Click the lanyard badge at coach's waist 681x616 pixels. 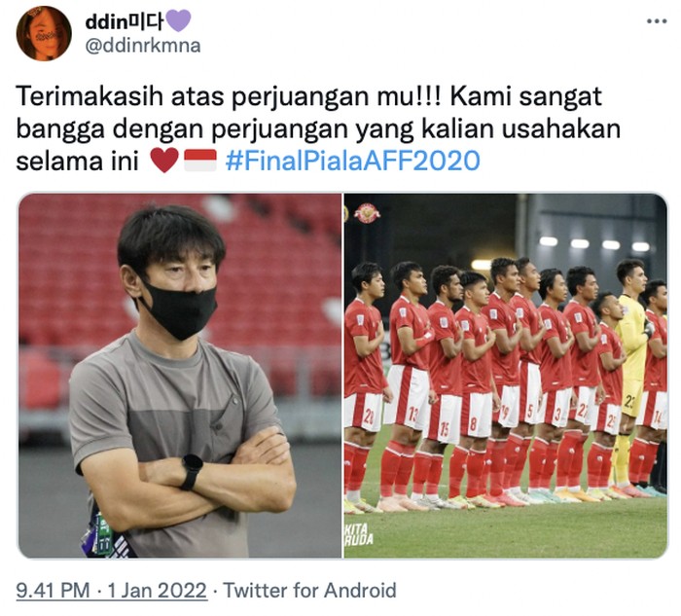(105, 534)
